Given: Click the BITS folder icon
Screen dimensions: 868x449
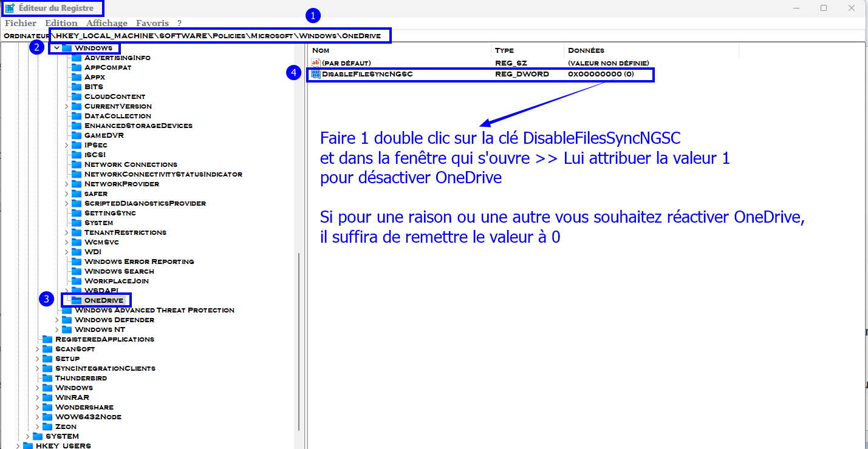Looking at the screenshot, I should [77, 87].
